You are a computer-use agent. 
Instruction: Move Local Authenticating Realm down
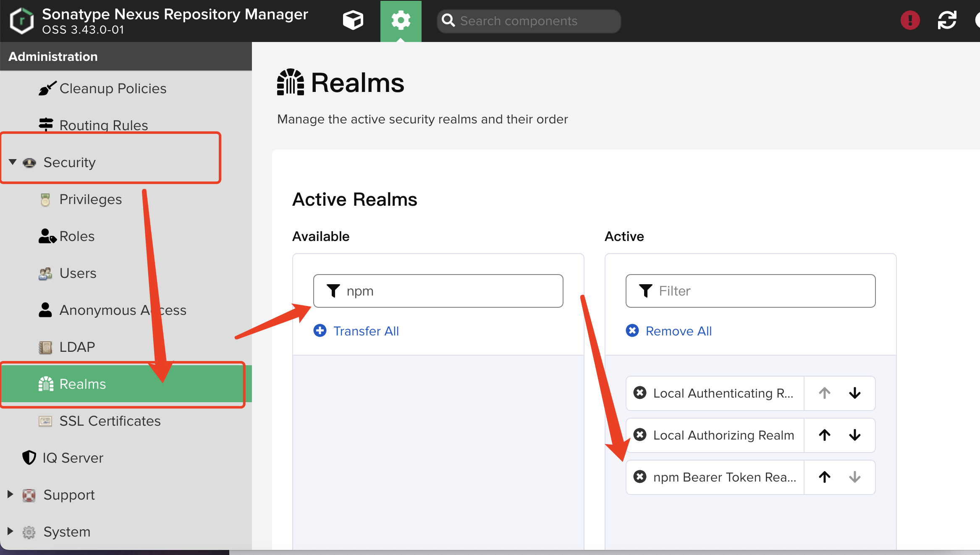pos(855,393)
